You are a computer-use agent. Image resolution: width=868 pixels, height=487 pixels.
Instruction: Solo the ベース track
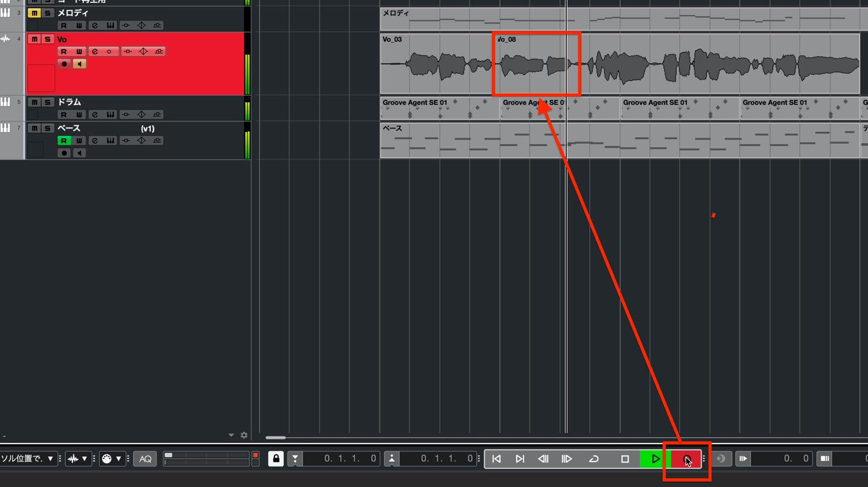[x=48, y=128]
